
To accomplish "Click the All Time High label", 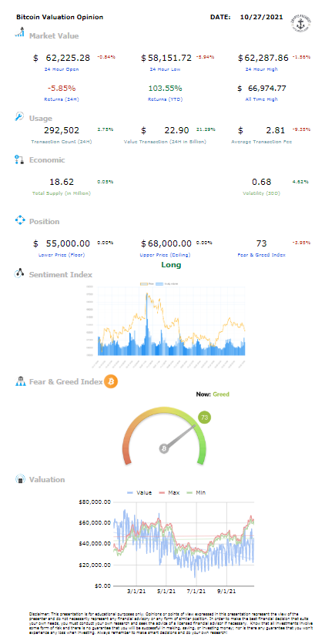I will [x=262, y=99].
